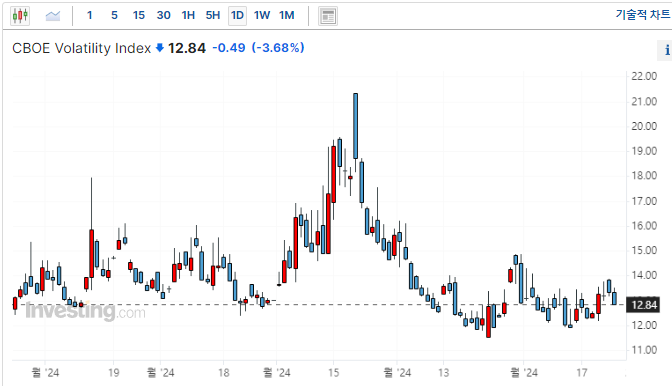Click the date label 19 on time axis
Screen dimensions: 672x386
114,373
